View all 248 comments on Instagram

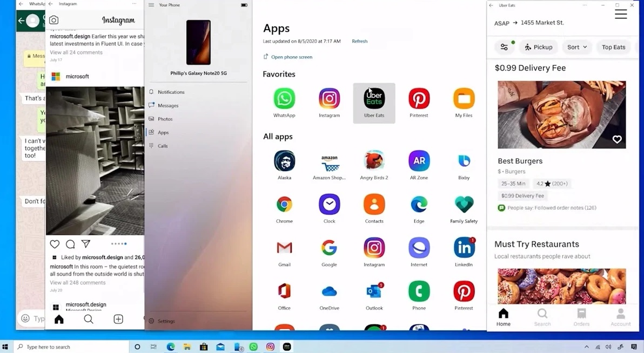[78, 282]
